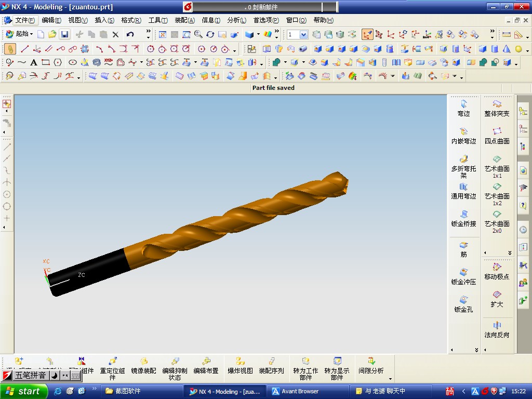
Task: Click the 爆炸视图 exploded views button
Action: pyautogui.click(x=240, y=366)
